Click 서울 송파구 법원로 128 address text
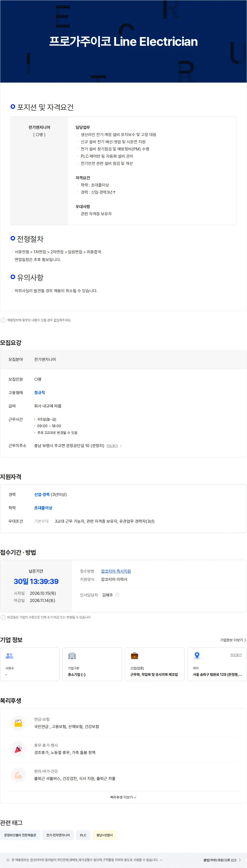The width and height of the screenshot is (247, 868). (x=217, y=675)
